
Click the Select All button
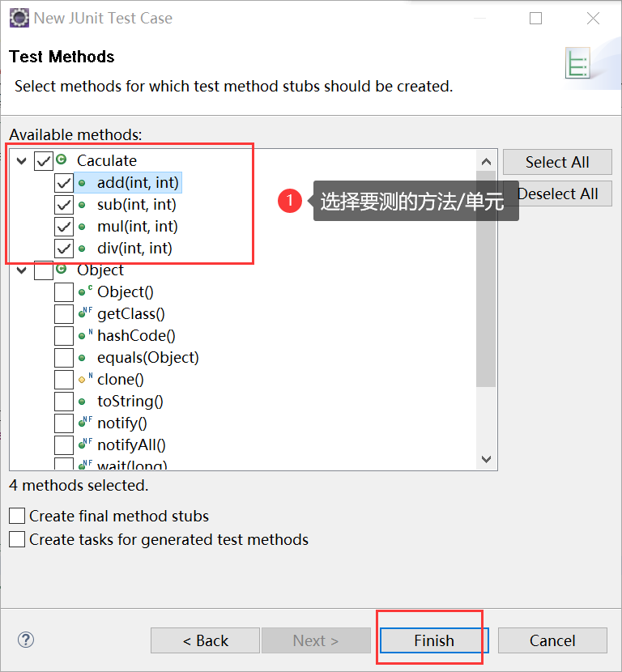coord(557,162)
